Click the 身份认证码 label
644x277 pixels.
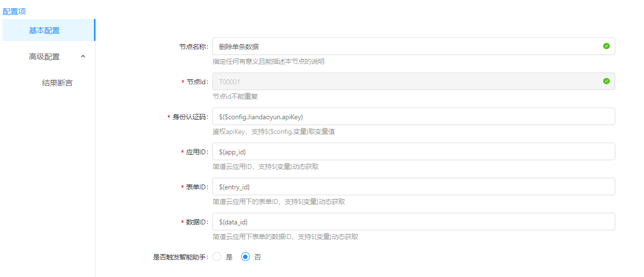coord(190,117)
